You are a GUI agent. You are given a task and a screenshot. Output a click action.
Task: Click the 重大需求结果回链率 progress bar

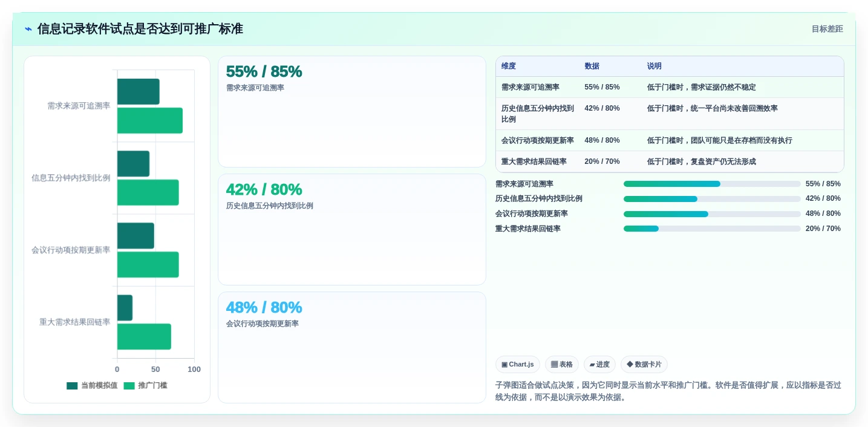712,229
